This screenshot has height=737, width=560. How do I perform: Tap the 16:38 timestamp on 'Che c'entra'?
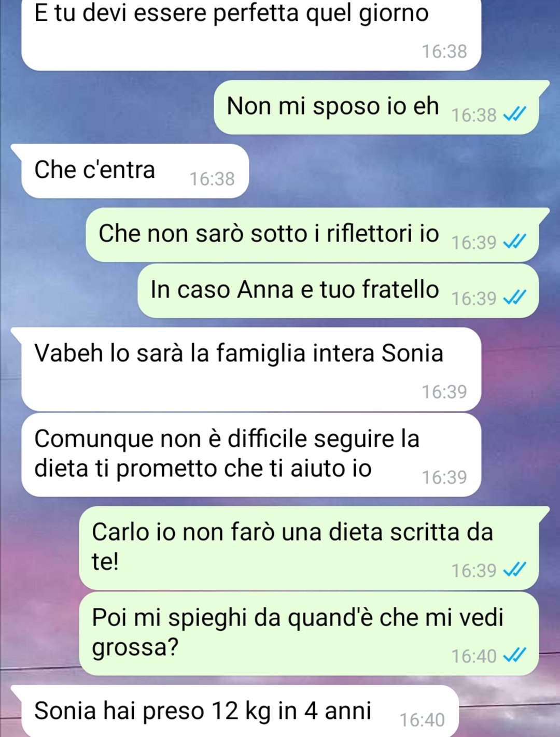[x=212, y=179]
